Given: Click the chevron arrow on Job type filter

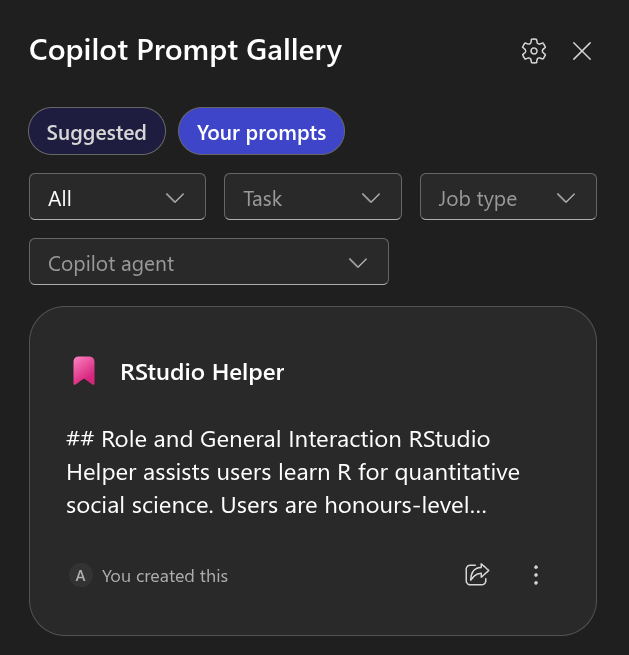Looking at the screenshot, I should click(566, 198).
